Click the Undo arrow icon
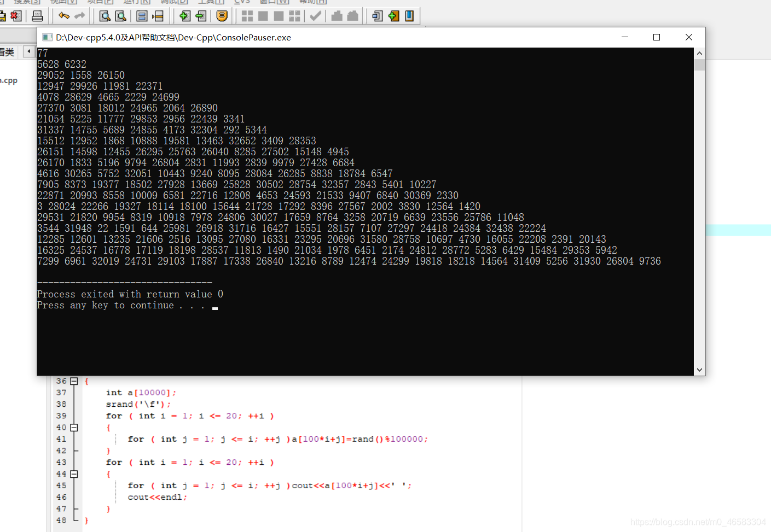This screenshot has height=532, width=771. [x=64, y=16]
